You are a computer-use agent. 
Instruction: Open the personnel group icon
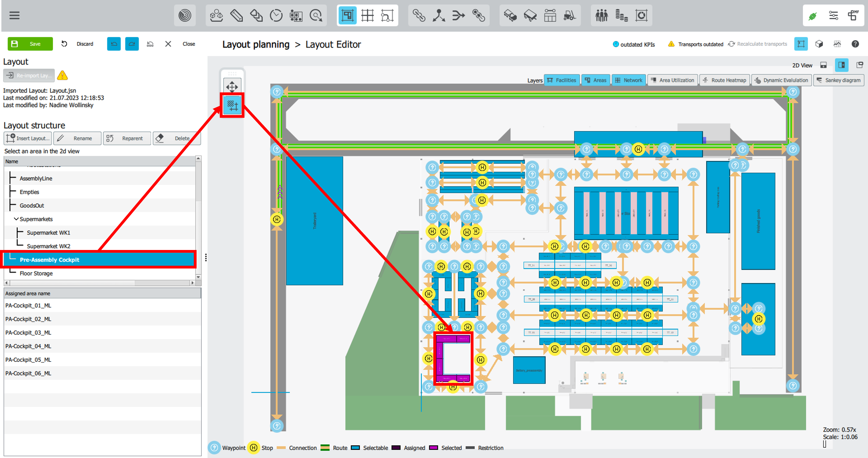click(602, 16)
